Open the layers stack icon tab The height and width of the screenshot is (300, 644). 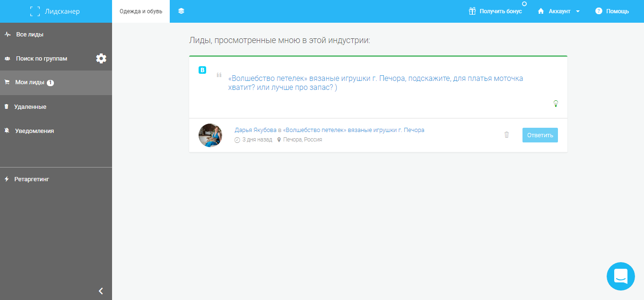click(x=181, y=11)
